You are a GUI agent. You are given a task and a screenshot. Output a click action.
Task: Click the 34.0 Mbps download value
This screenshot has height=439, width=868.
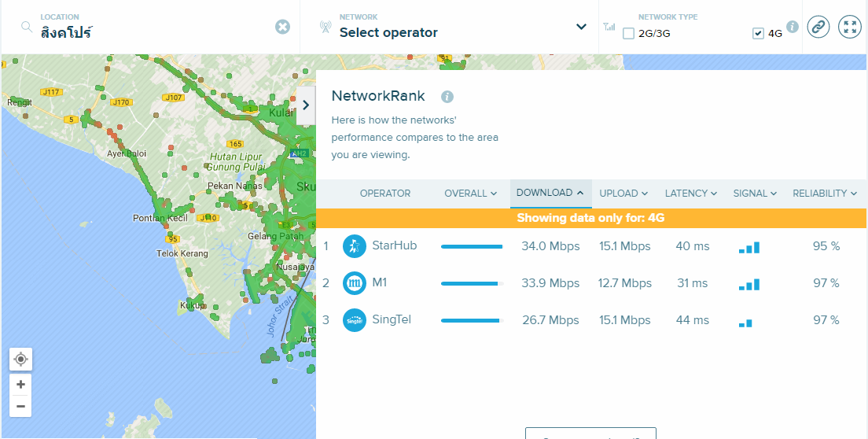tap(551, 246)
